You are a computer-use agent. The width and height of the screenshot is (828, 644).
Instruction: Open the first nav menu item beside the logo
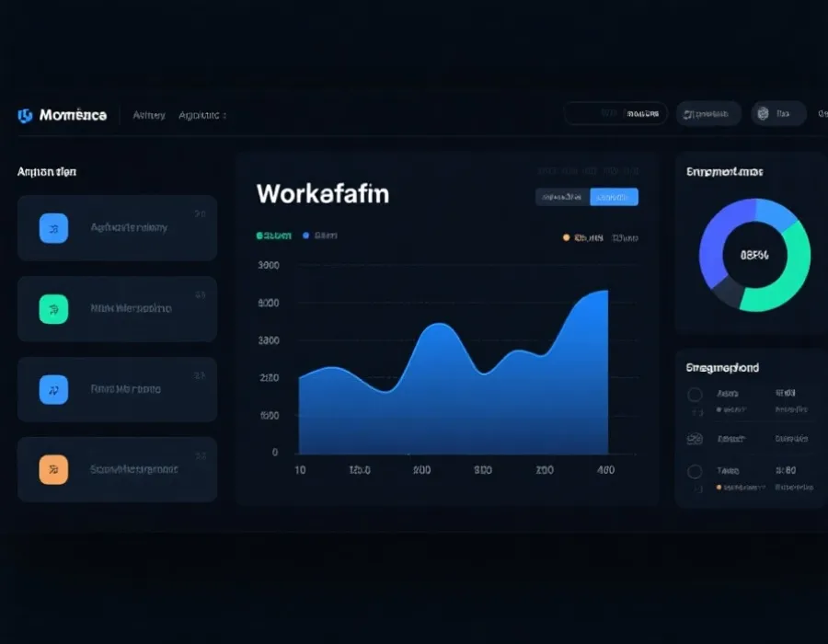(148, 115)
